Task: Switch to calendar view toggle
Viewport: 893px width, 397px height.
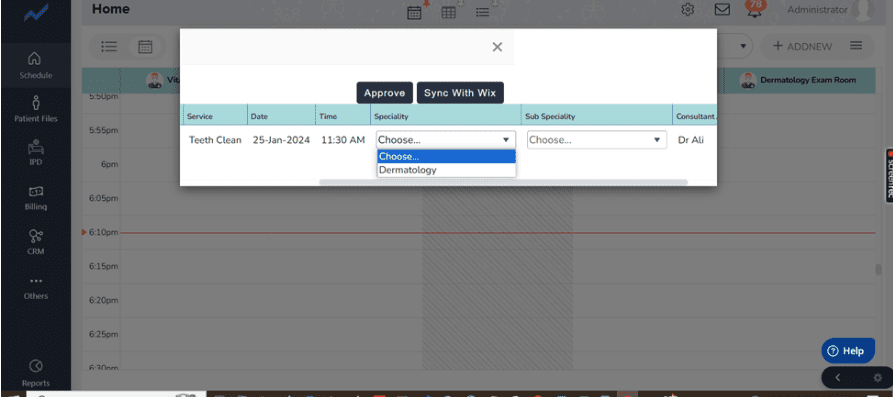Action: (x=145, y=47)
